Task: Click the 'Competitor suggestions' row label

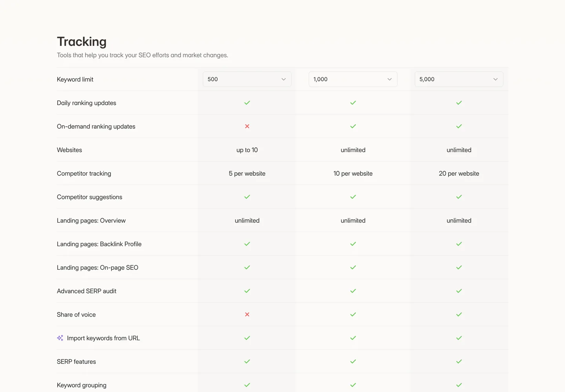Action: (x=89, y=197)
